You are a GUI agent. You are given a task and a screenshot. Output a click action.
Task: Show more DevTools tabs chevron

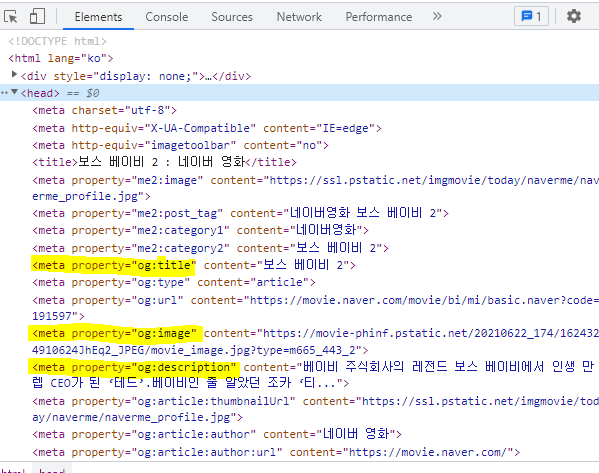pos(437,16)
